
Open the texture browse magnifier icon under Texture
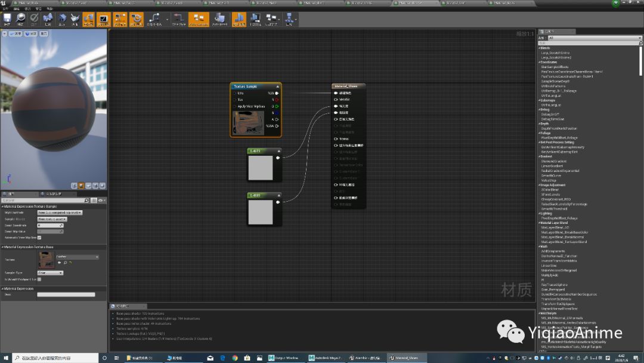[66, 263]
